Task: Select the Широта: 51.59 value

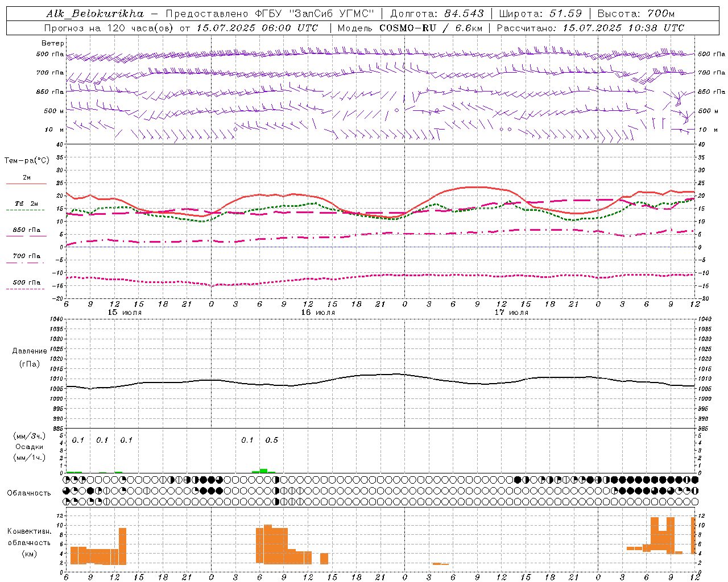Action: pyautogui.click(x=541, y=14)
